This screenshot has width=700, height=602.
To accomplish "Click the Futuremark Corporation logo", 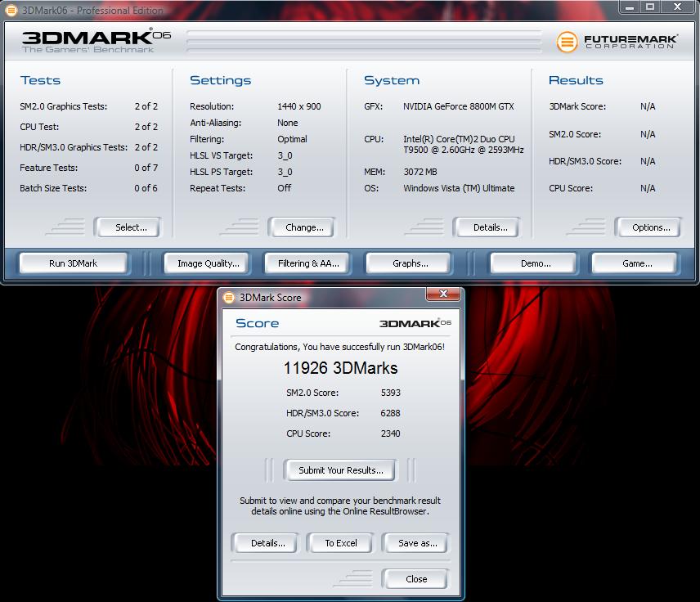I will [617, 42].
